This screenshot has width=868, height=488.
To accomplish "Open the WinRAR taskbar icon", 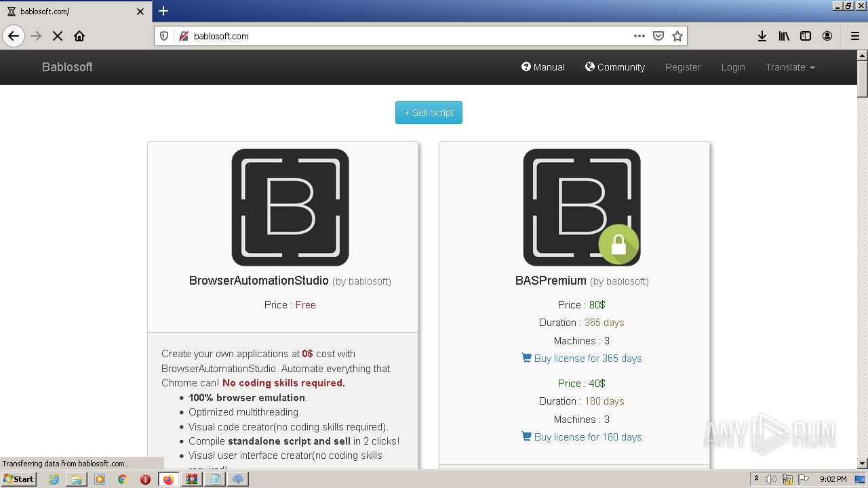I will (x=192, y=479).
